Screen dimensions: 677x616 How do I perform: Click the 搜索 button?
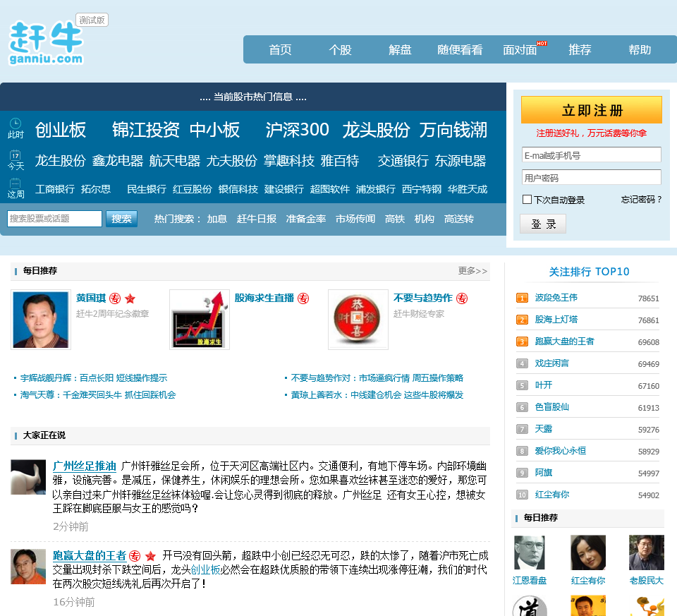click(x=121, y=219)
